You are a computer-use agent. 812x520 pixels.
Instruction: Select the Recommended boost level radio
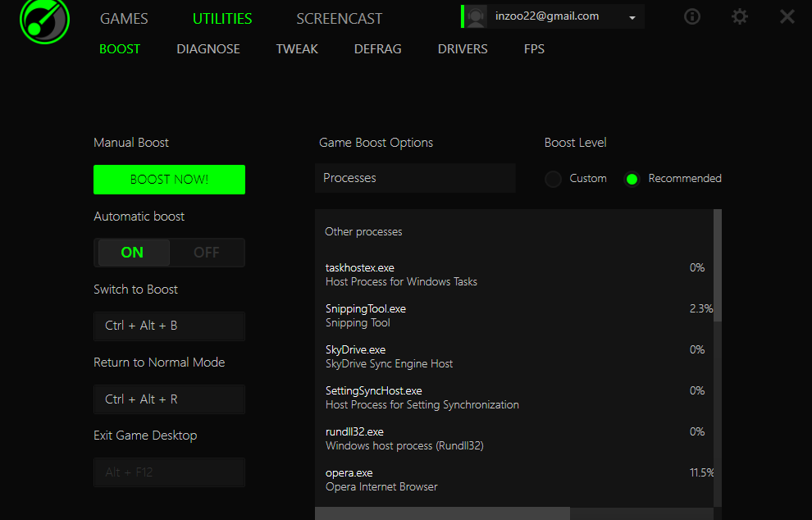(x=632, y=179)
